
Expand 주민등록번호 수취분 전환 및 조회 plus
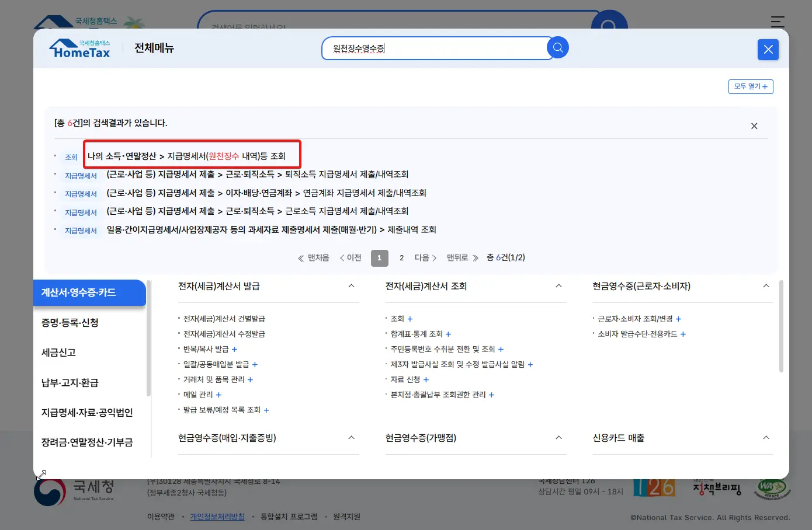(x=501, y=350)
